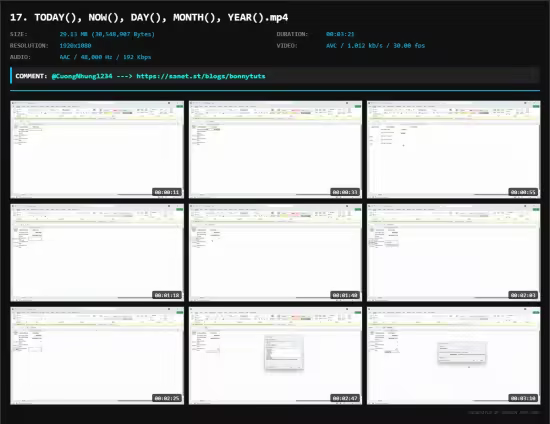View the frame stamped 00:02:25
Image resolution: width=550 pixels, height=424 pixels.
[97, 356]
